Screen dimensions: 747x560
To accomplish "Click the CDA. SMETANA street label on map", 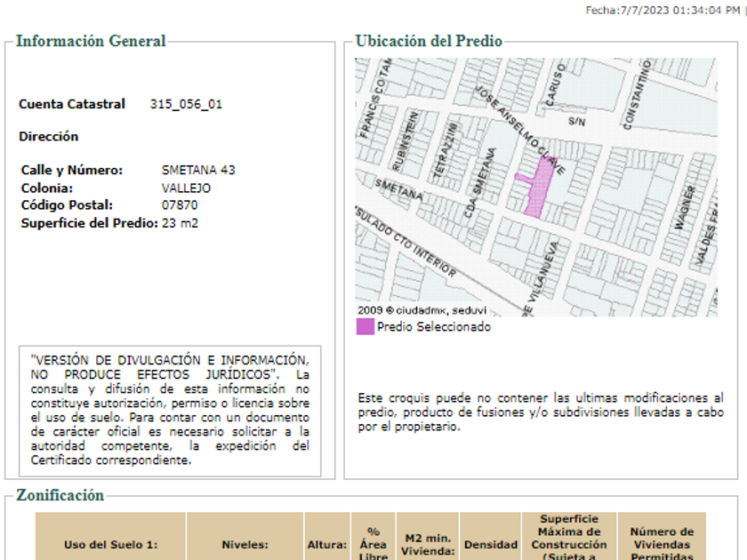I will (480, 183).
